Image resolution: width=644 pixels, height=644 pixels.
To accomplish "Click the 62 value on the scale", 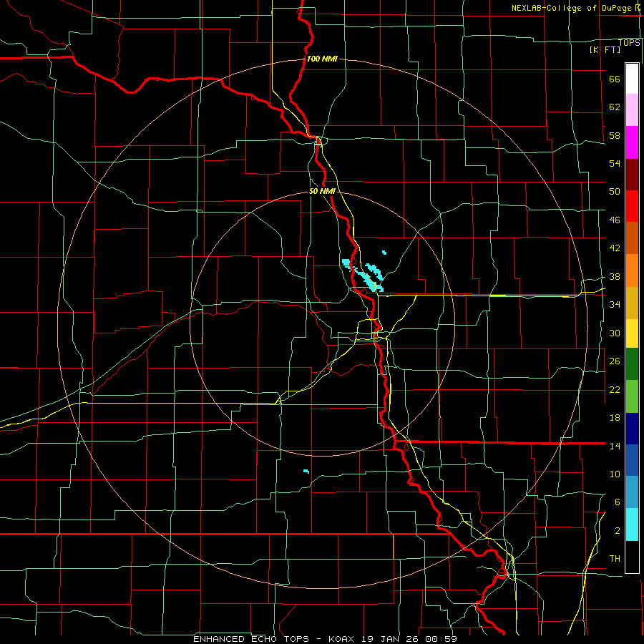I will pos(615,107).
